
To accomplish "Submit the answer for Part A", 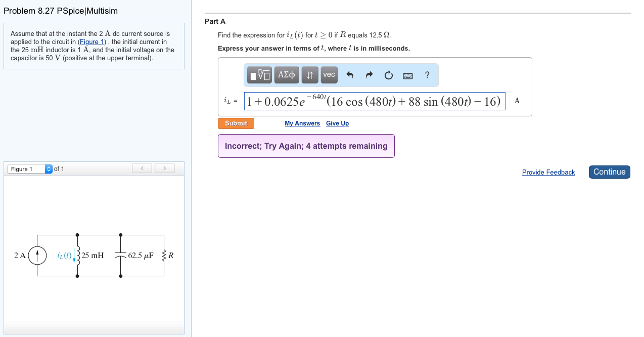I will click(236, 123).
